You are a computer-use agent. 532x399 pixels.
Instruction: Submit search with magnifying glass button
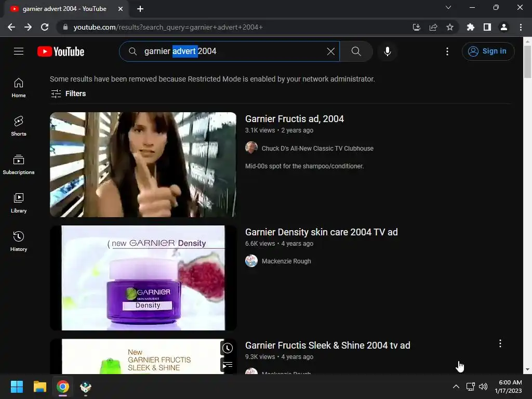click(x=356, y=51)
